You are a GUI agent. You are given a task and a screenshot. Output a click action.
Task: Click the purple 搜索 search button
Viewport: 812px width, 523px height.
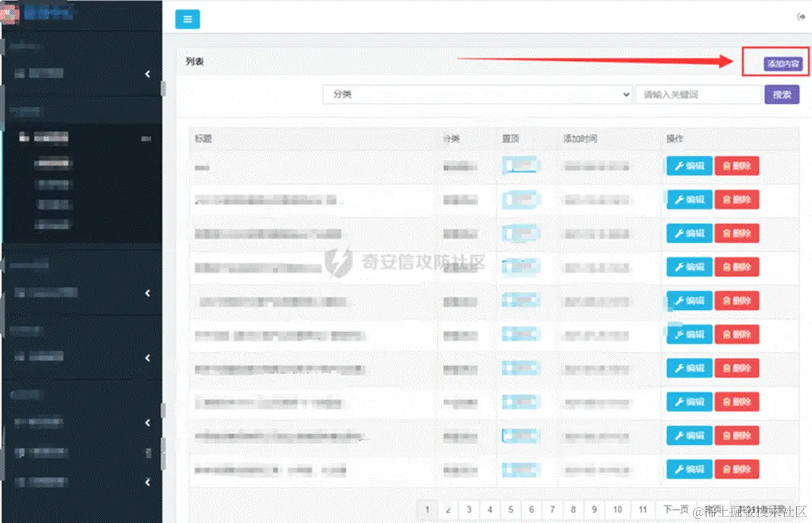pyautogui.click(x=782, y=94)
